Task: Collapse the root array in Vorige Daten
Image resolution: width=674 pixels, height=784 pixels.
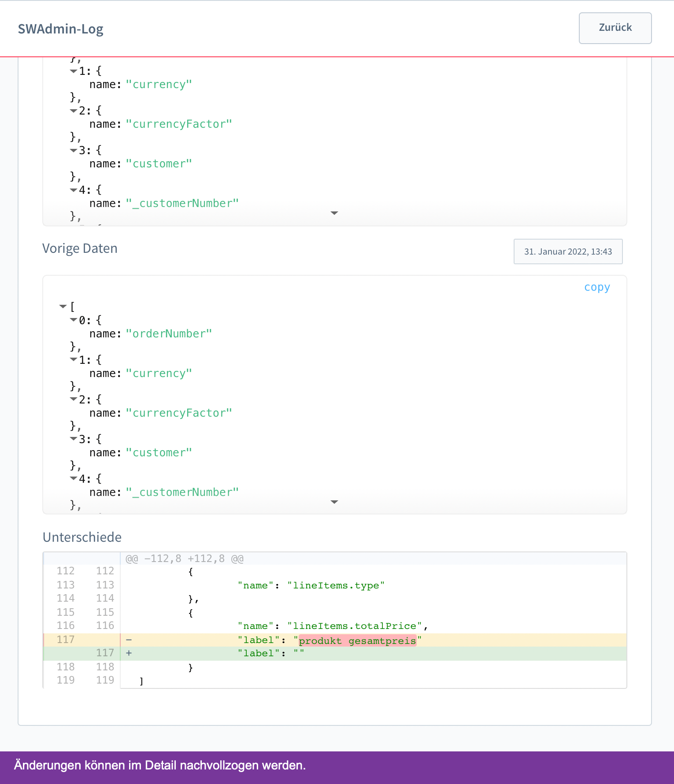Action: [63, 307]
